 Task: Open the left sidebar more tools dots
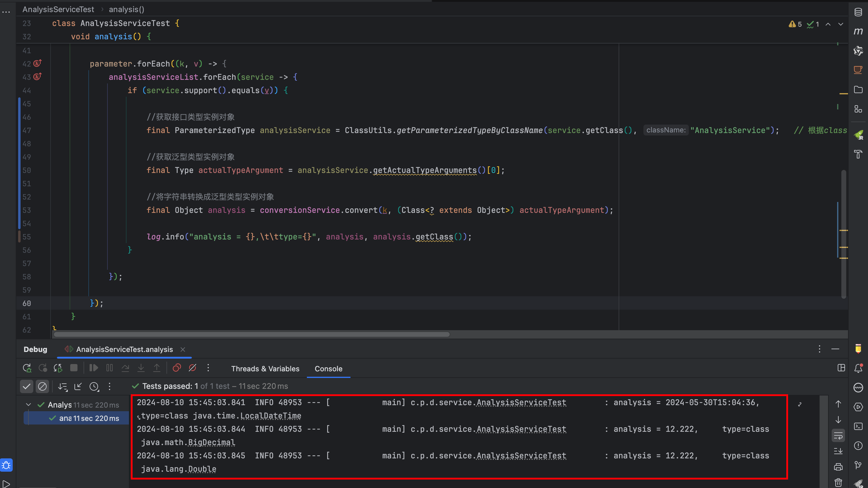click(6, 12)
